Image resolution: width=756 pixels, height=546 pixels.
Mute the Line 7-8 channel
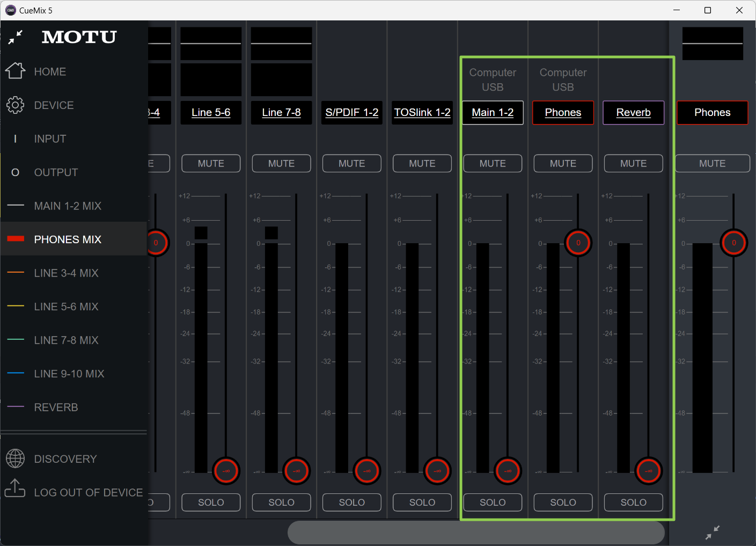pos(281,163)
